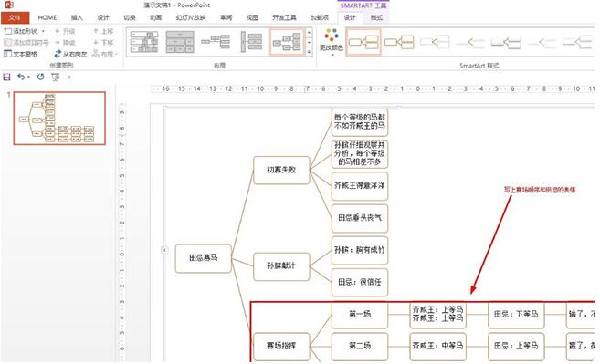This screenshot has height=364, width=600.
Task: Select the 齐威王：中等马 shape
Action: click(438, 346)
